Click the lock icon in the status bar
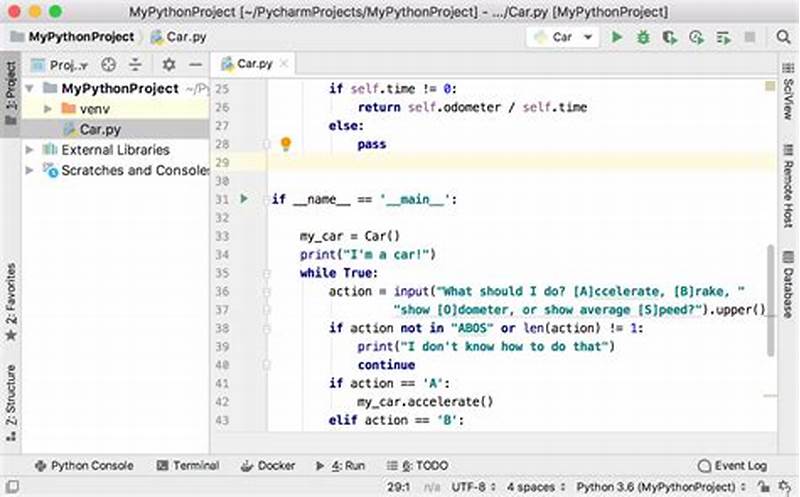800x497 pixels. [763, 486]
